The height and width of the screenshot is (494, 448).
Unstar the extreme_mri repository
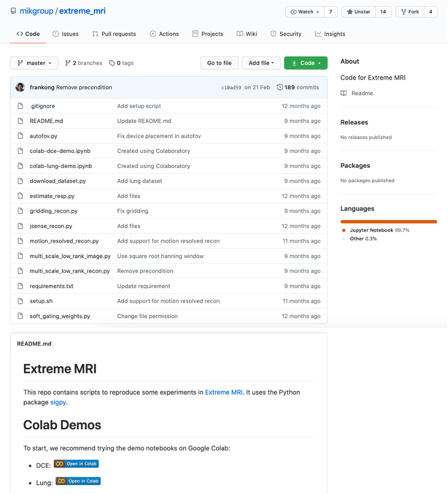click(x=359, y=12)
